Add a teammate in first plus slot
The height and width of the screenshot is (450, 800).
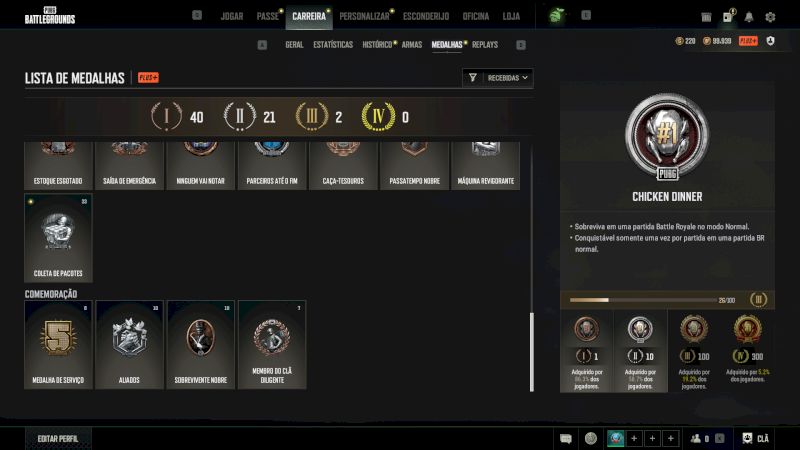tap(634, 439)
